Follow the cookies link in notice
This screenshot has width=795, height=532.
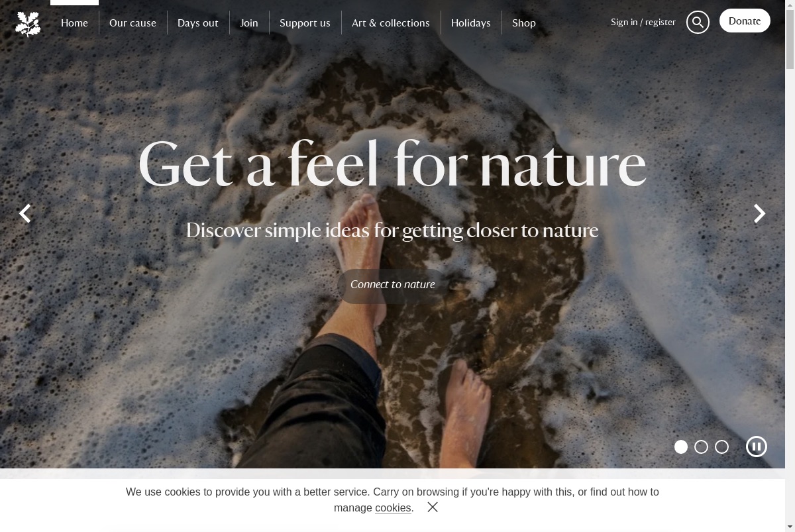point(393,508)
